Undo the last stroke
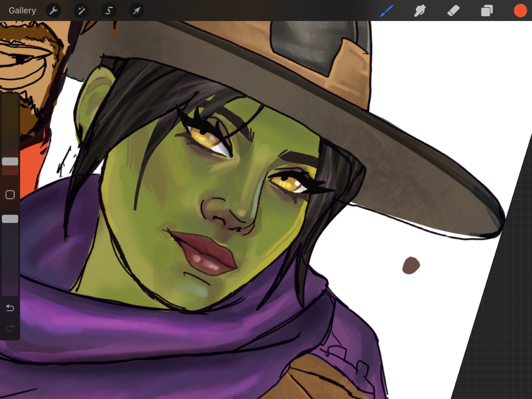Viewport: 532px width, 399px height. coord(10,308)
